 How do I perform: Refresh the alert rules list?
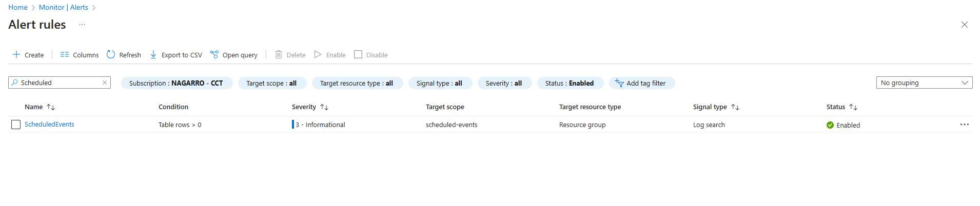[124, 55]
